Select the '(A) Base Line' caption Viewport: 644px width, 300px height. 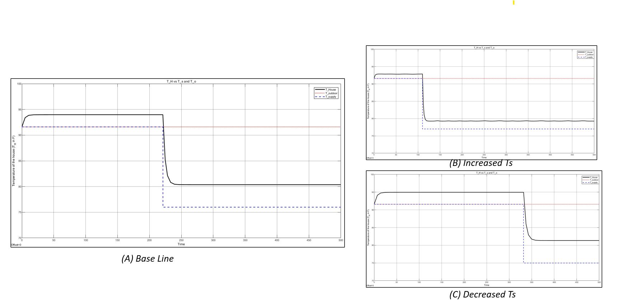pos(148,259)
